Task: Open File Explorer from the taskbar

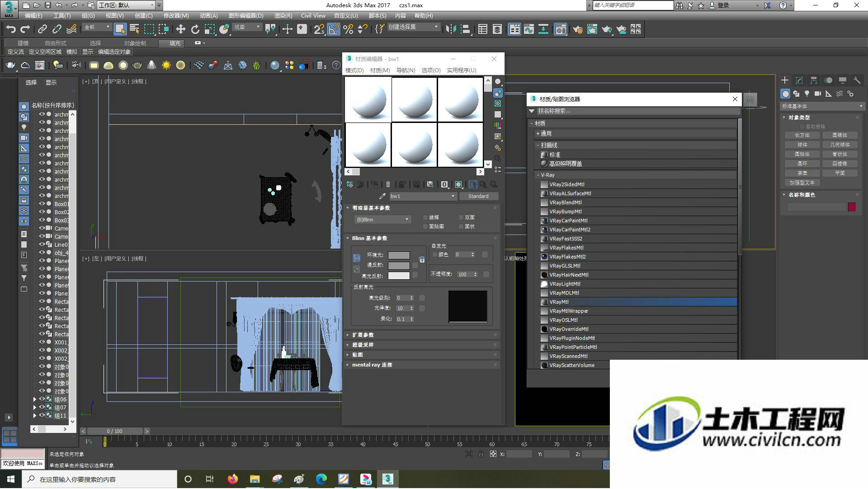Action: click(255, 479)
